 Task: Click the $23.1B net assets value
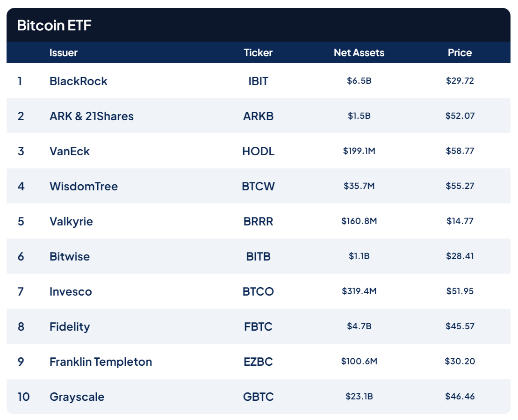point(359,397)
